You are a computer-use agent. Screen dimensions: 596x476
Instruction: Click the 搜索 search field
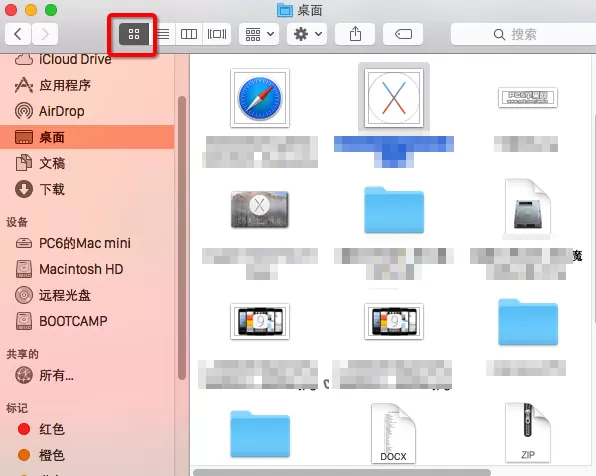coord(523,34)
